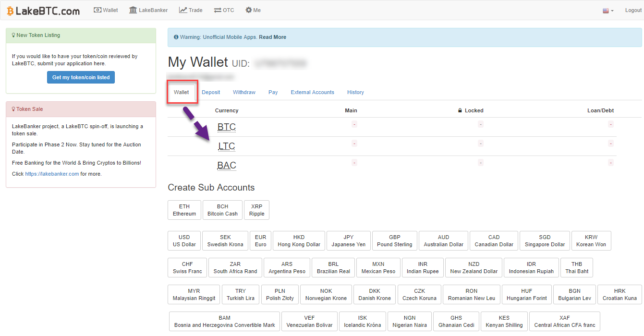
Task: Create an IDR Indonesian Rupiah sub account
Action: (x=532, y=268)
